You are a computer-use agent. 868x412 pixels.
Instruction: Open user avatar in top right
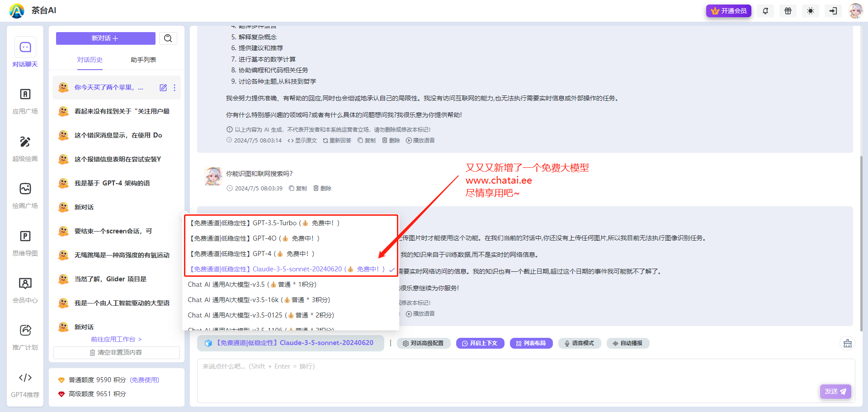pos(855,11)
